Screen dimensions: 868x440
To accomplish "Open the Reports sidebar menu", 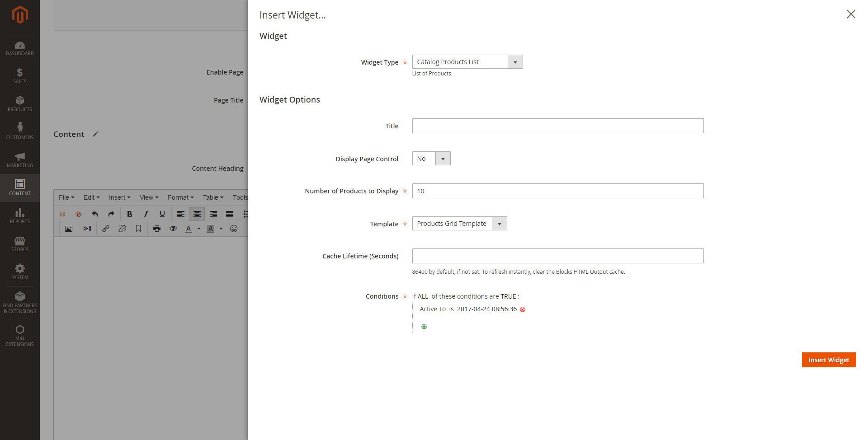I will click(x=20, y=215).
